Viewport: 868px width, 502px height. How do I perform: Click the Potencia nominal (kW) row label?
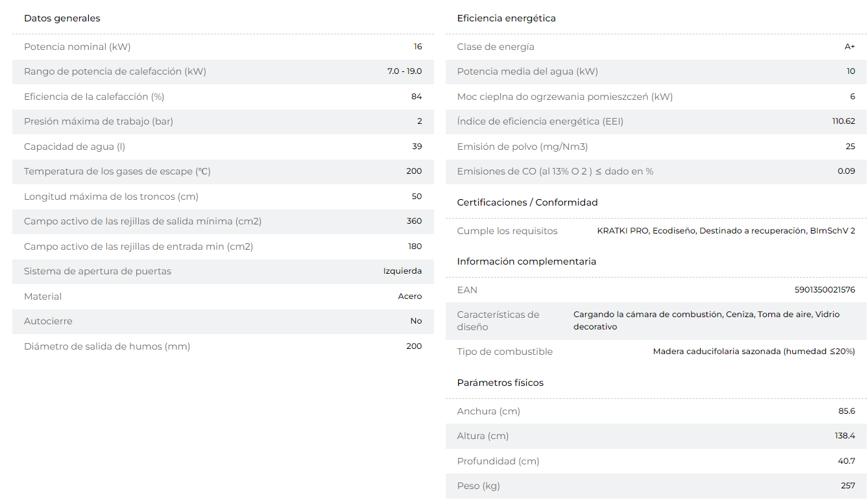point(77,47)
